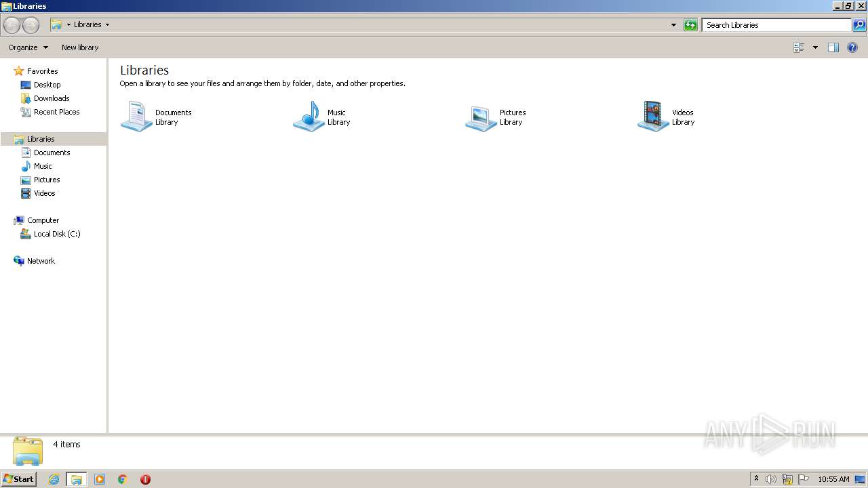Launch Internet Explorer from taskbar
The height and width of the screenshot is (488, 868).
[x=54, y=479]
